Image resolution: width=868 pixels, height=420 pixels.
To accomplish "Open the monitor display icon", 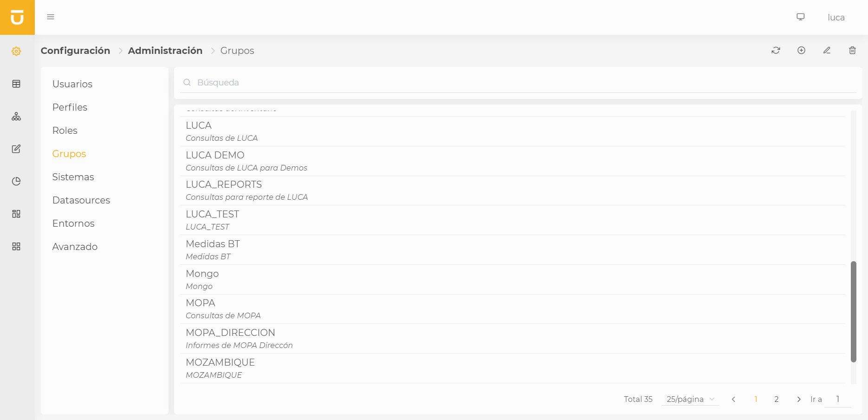I will point(801,17).
